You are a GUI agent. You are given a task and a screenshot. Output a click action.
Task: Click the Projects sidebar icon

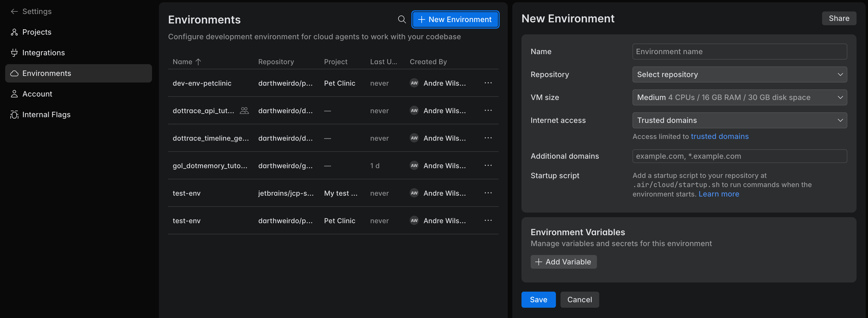click(x=14, y=32)
